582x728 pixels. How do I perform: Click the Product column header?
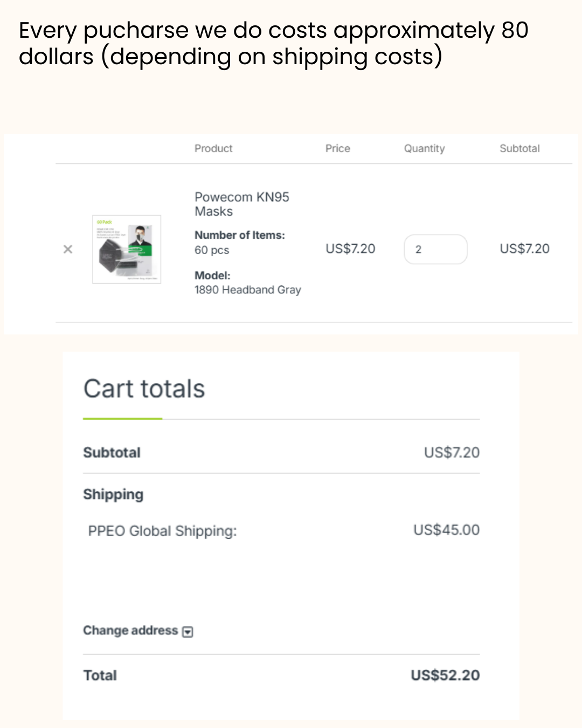click(213, 148)
